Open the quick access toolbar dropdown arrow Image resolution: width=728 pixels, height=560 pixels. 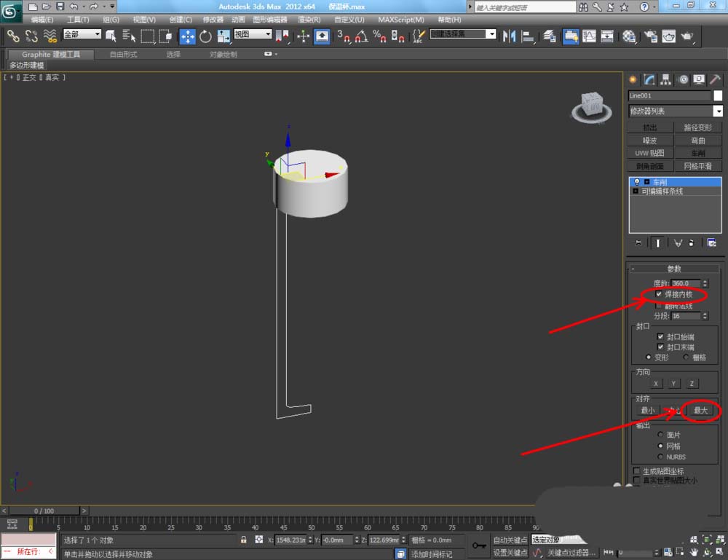[x=112, y=7]
